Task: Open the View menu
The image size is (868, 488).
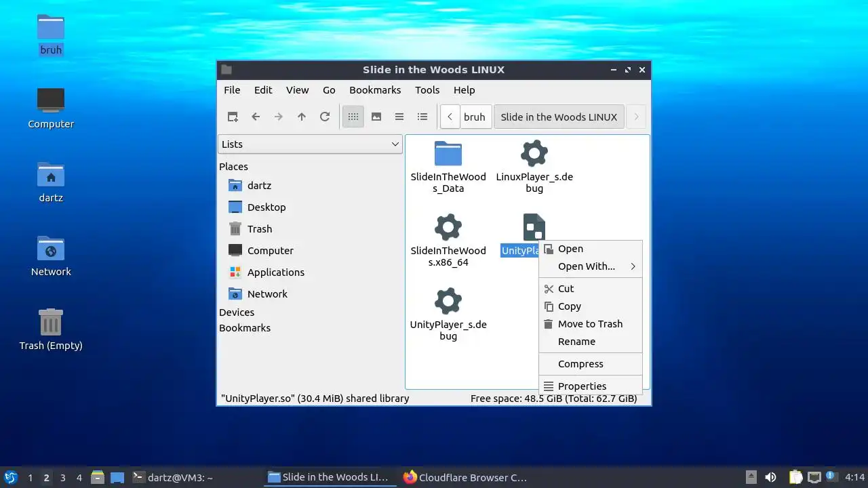Action: coord(297,89)
